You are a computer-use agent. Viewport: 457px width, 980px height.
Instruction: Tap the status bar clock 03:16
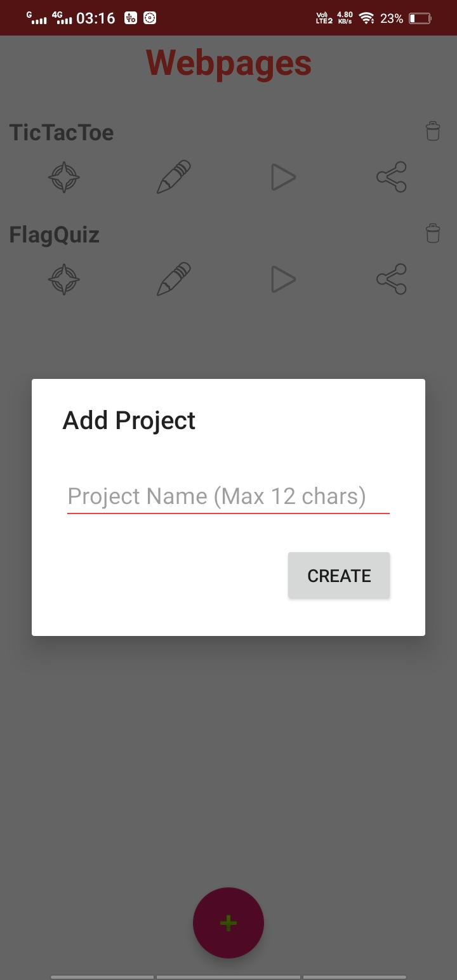[96, 18]
